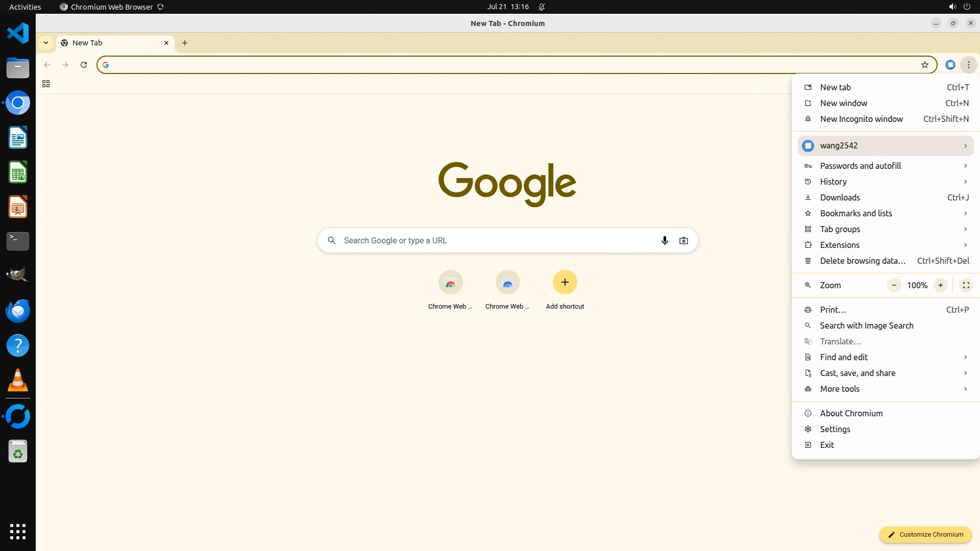Click the profile avatar icon in toolbar
Viewport: 980px width, 551px height.
(x=950, y=65)
